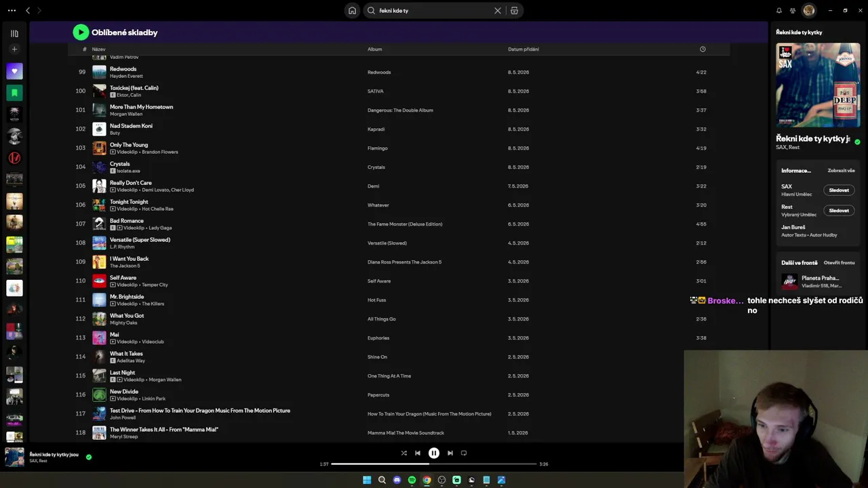The height and width of the screenshot is (488, 868).
Task: Open the green bookmark Your Episodes item
Action: (14, 93)
